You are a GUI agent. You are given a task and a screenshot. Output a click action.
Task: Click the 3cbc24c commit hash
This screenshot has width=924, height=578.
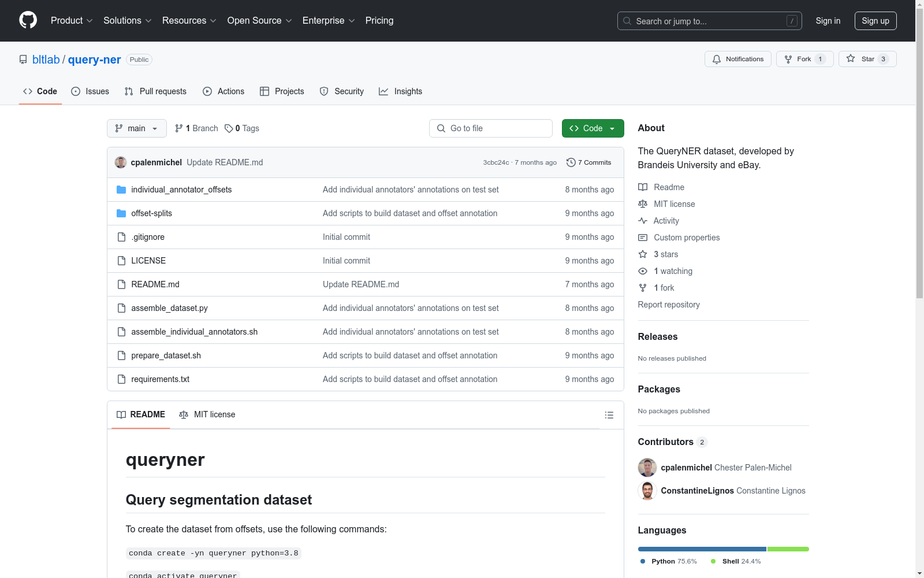[x=496, y=162]
